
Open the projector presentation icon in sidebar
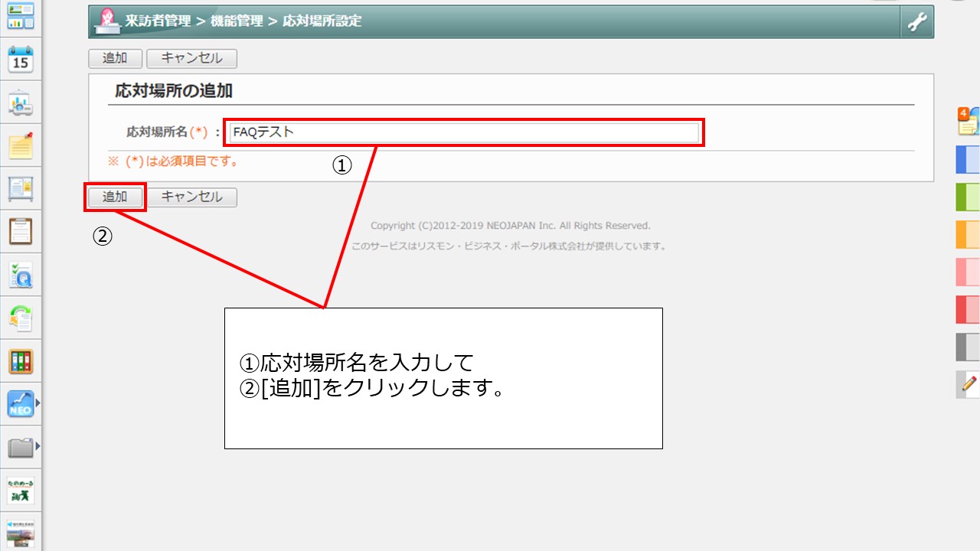pyautogui.click(x=21, y=103)
